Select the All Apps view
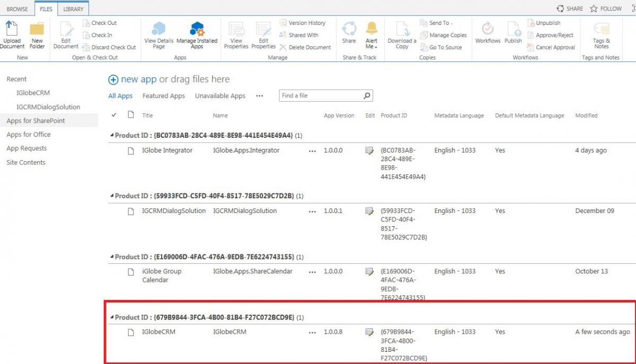 120,96
